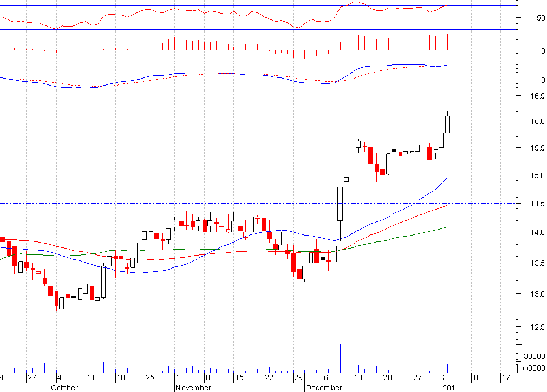
Task: Select date label 1 above November
Action: (x=177, y=377)
